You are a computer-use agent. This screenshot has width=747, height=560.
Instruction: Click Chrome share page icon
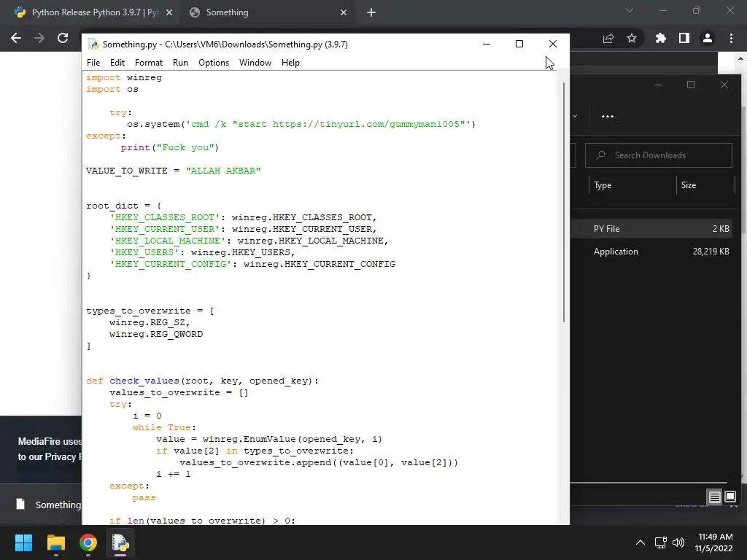click(x=608, y=38)
